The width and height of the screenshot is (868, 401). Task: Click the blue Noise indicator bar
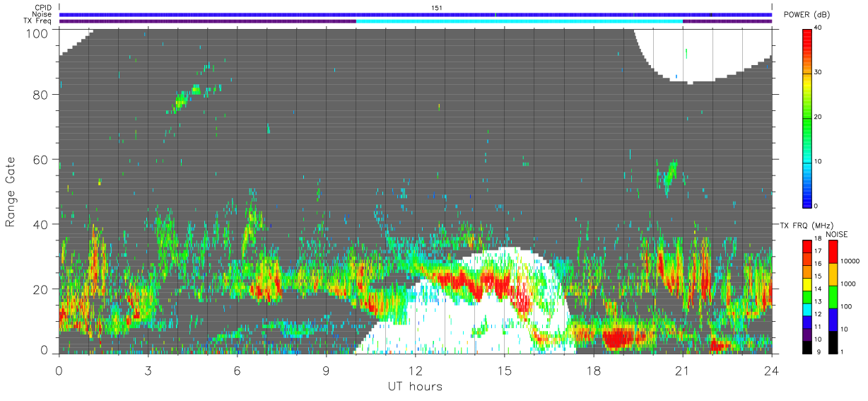(x=416, y=14)
